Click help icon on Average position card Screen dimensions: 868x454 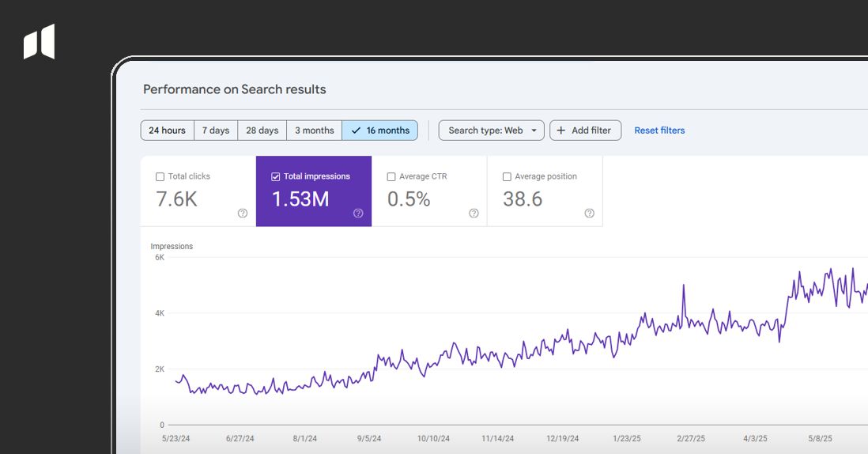pyautogui.click(x=589, y=213)
